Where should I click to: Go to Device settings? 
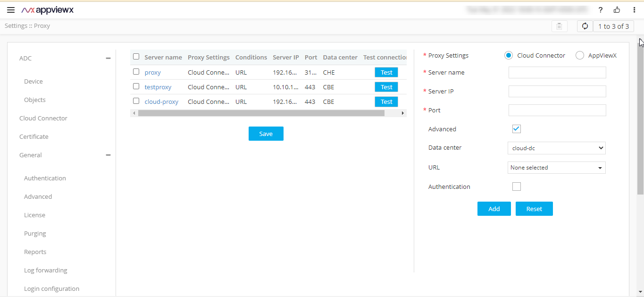click(x=33, y=82)
